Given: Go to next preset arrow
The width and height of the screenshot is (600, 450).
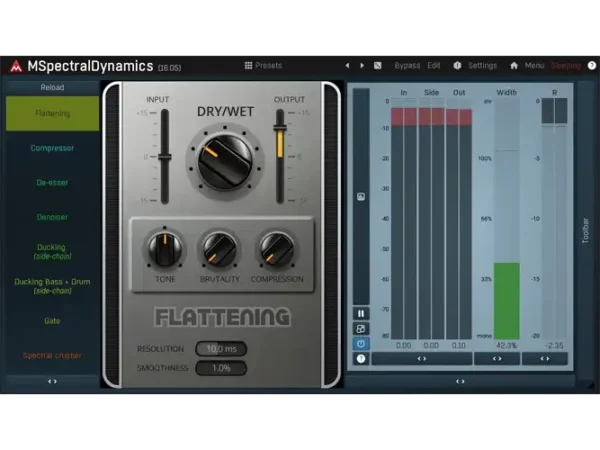Looking at the screenshot, I should click(362, 65).
